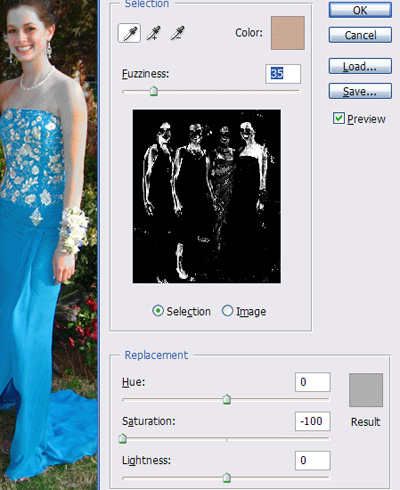Click the Lightness slider handle
This screenshot has height=490, width=400.
point(227,478)
